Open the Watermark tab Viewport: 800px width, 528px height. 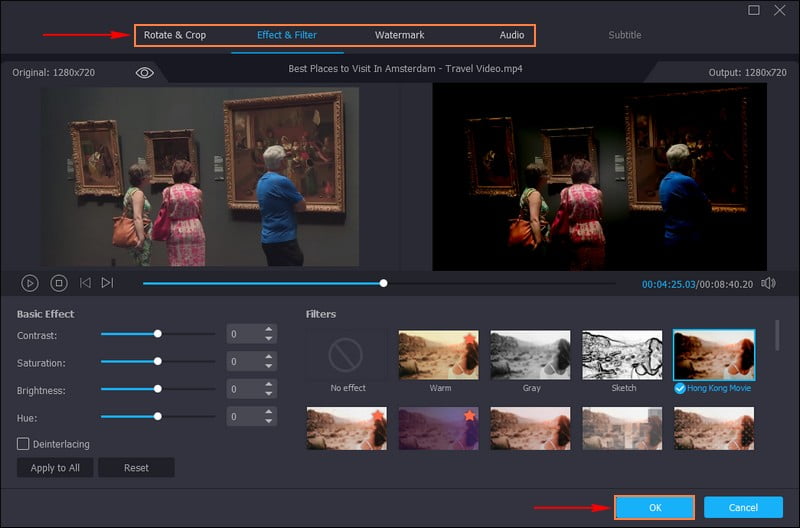pos(399,35)
